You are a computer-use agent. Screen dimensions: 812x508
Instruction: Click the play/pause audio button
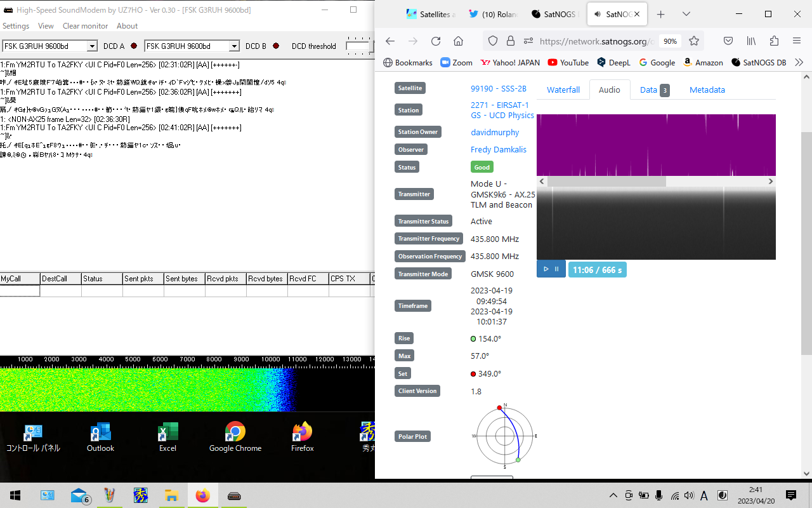[551, 269]
